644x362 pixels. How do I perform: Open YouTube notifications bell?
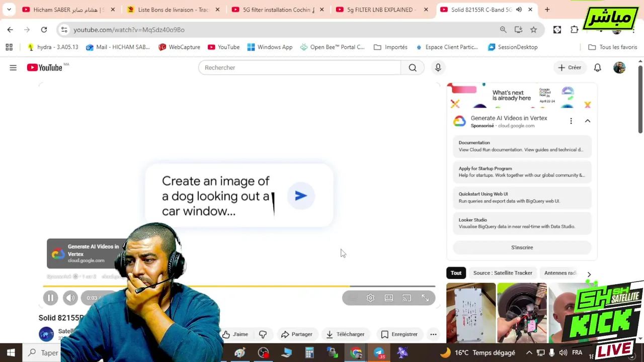click(597, 67)
